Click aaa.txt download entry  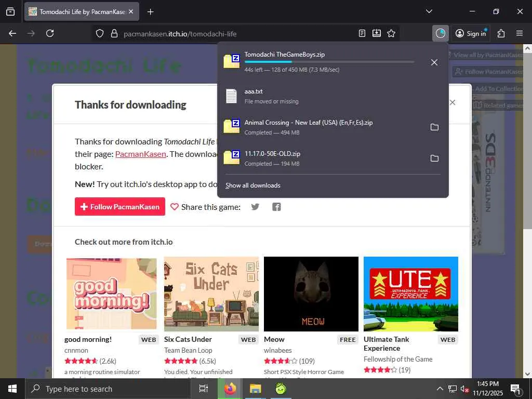[x=332, y=96]
